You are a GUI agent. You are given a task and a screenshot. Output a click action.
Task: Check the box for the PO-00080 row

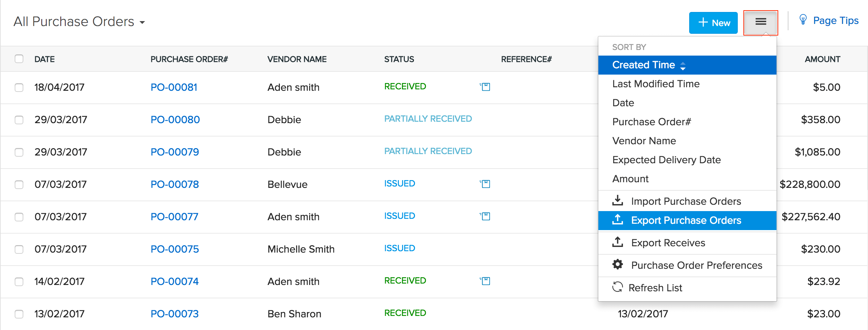19,120
